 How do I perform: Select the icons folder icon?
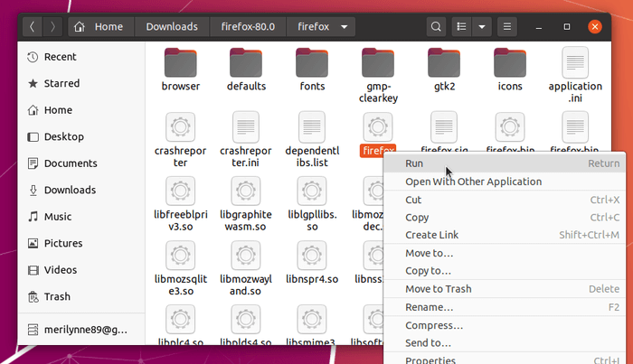click(510, 62)
